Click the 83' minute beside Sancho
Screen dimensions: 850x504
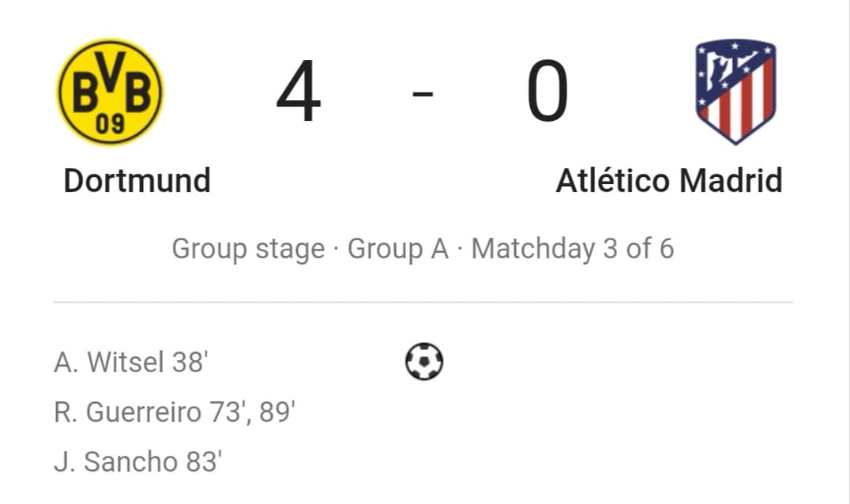click(x=204, y=461)
